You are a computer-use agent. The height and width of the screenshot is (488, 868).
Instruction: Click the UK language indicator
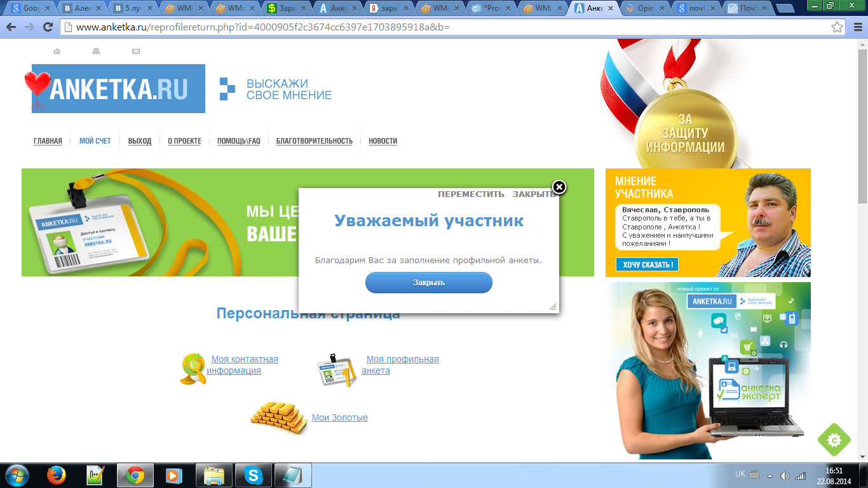click(x=740, y=474)
